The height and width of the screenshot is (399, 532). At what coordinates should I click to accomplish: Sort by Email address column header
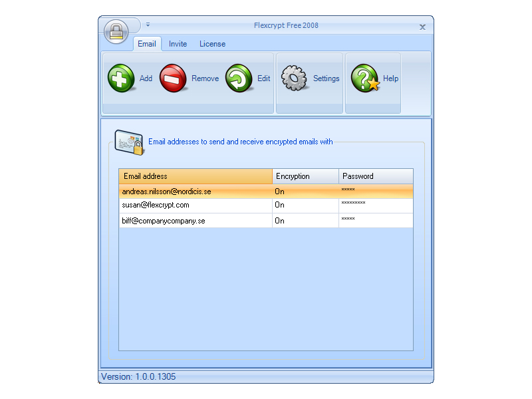(196, 176)
